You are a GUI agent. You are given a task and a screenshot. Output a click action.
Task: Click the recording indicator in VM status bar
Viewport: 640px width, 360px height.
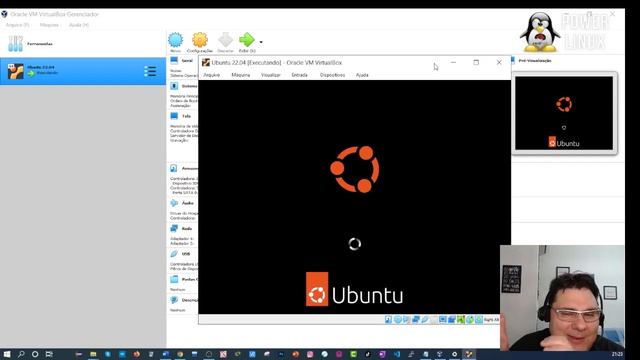[451, 320]
